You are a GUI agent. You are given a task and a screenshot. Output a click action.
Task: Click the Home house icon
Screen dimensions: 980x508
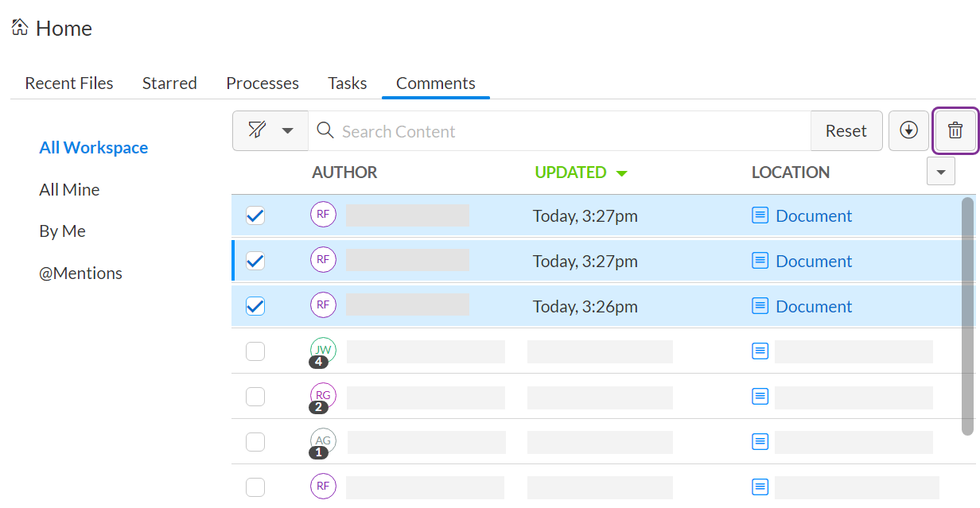pos(20,28)
